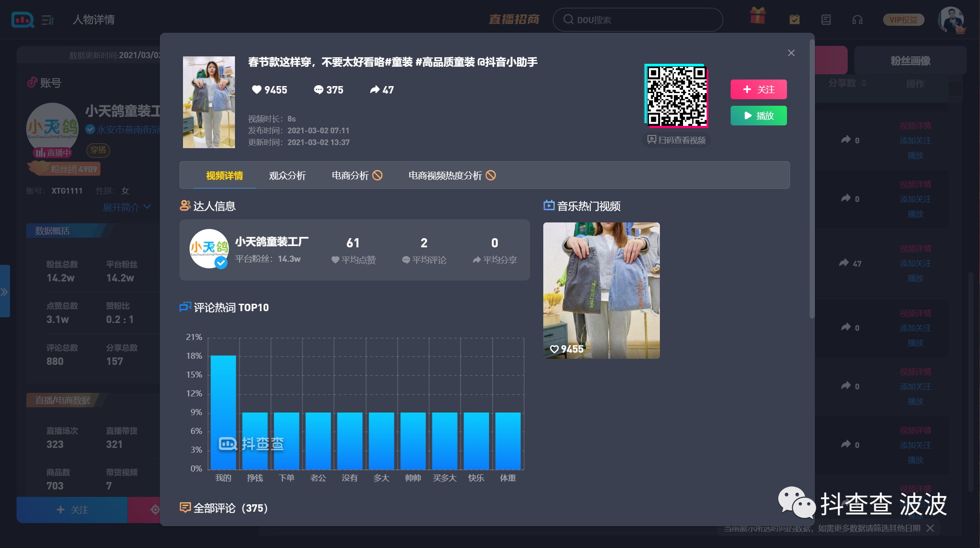Open the document list icon in header
The width and height of the screenshot is (980, 548).
826,20
